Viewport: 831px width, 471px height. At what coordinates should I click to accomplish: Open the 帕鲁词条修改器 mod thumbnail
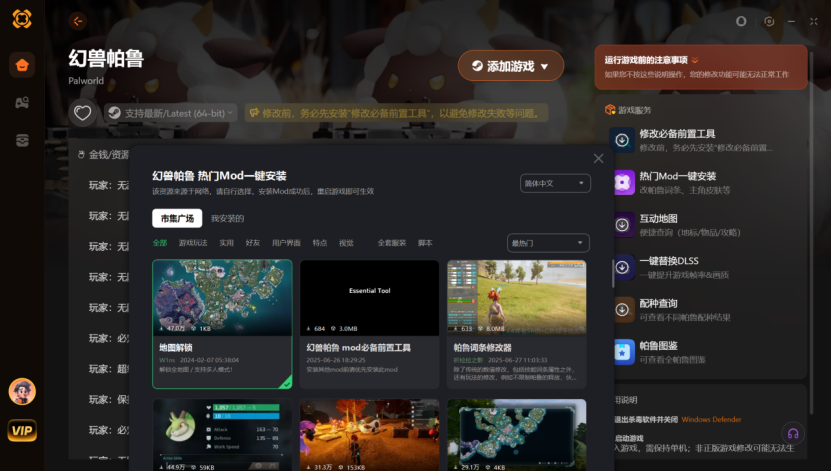click(517, 297)
